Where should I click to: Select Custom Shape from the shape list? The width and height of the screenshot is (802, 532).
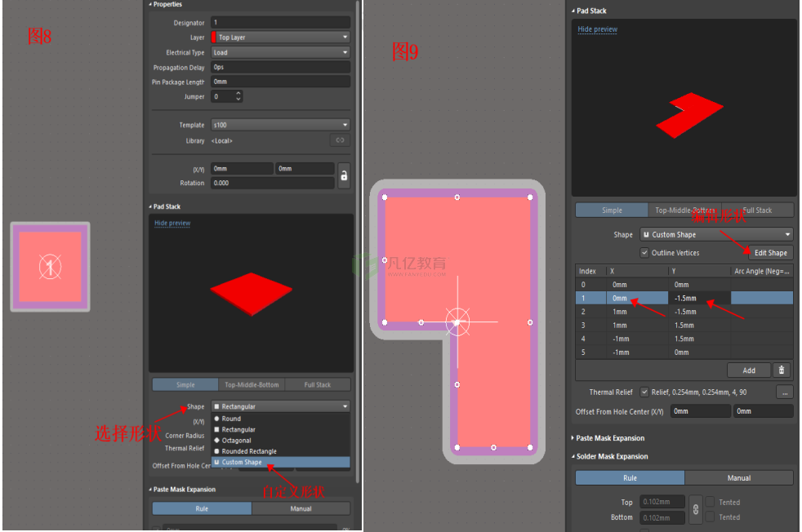click(242, 463)
